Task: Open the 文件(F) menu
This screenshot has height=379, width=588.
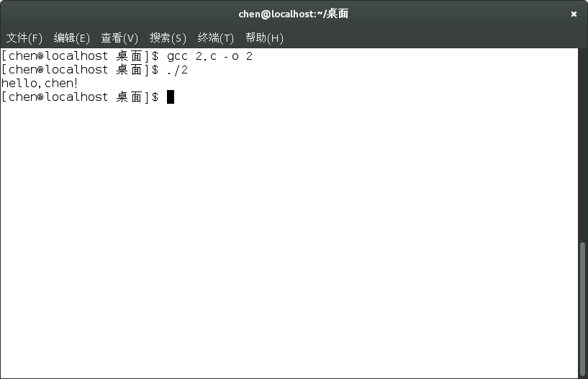Action: pos(24,38)
